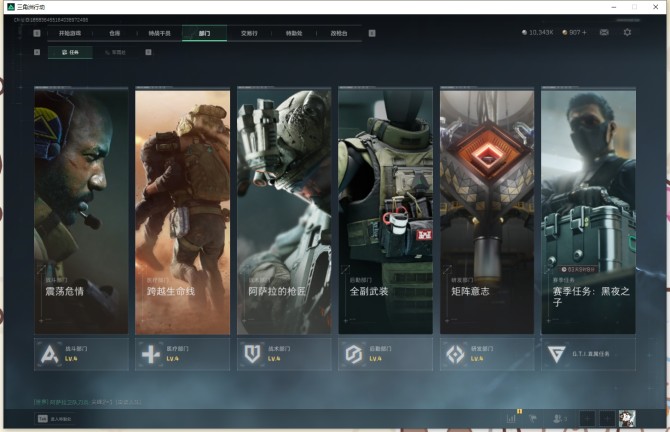Click the combat department A-shaped emblem
Screen dimensions: 670x432
50,354
